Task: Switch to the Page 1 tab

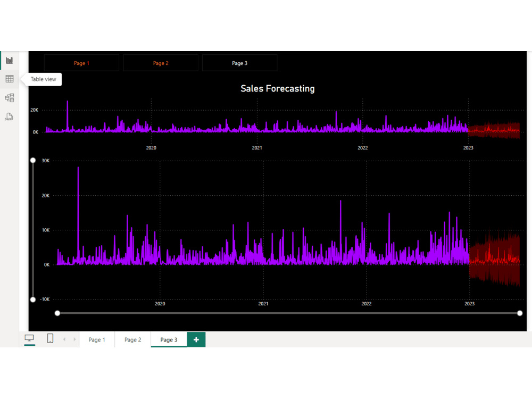Action: [x=97, y=339]
